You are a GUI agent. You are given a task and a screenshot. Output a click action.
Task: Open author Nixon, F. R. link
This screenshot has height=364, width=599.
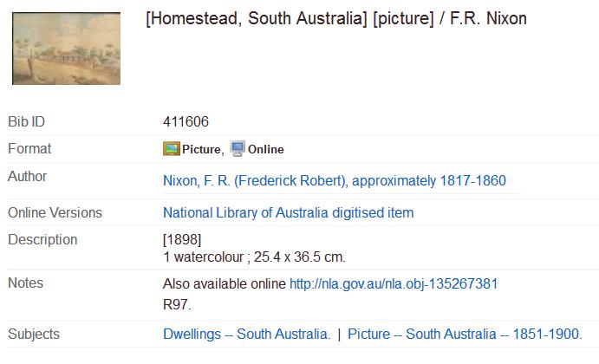(334, 181)
